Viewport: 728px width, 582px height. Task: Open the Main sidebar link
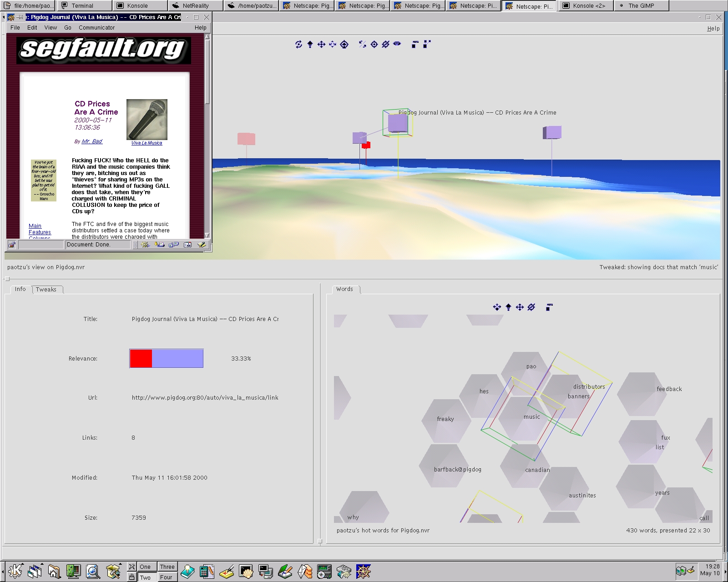pos(35,226)
